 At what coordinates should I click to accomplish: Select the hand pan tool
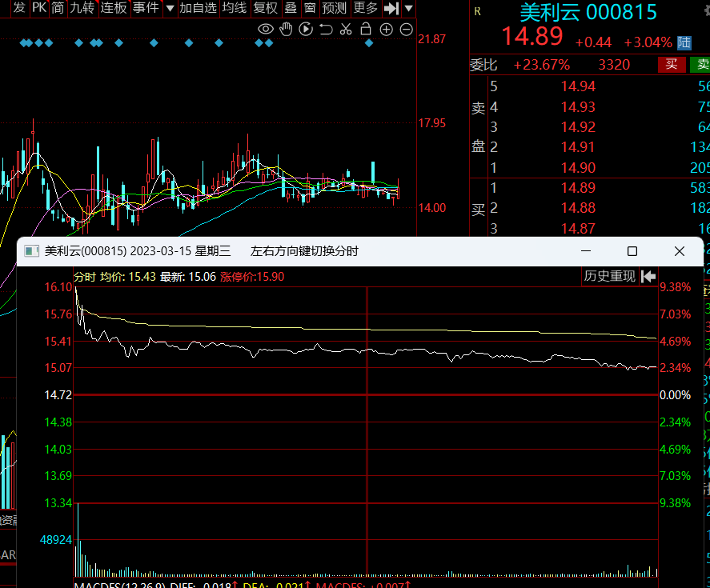[286, 30]
